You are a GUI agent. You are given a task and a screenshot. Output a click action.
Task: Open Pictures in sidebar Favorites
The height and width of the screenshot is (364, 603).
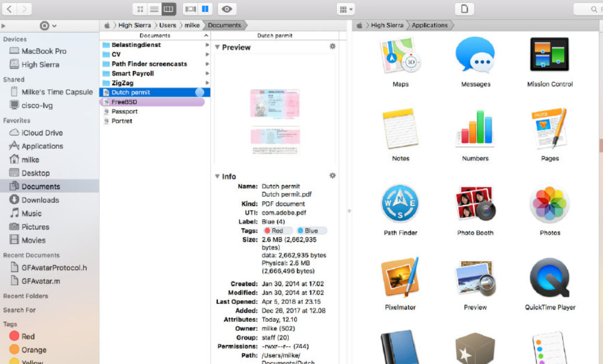[x=29, y=227]
